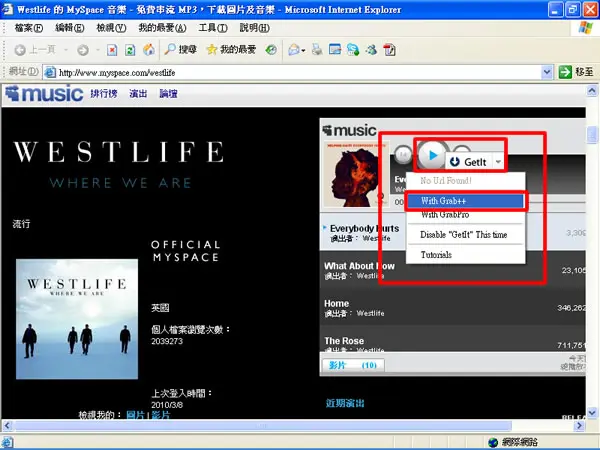Image resolution: width=600 pixels, height=450 pixels.
Task: Open the Photos (圖片) link
Action: pos(135,415)
